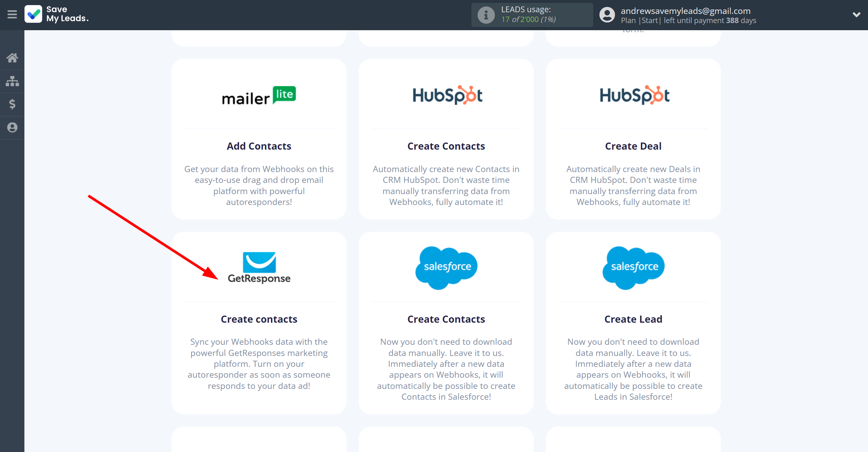Select HubSpot logo above Create Deal
The height and width of the screenshot is (452, 868).
click(x=634, y=95)
